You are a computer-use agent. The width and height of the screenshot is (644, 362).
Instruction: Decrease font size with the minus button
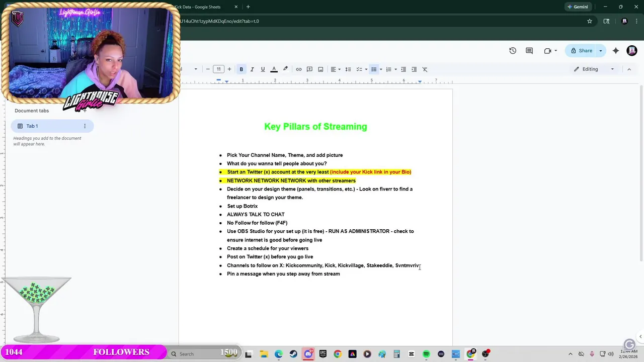208,69
